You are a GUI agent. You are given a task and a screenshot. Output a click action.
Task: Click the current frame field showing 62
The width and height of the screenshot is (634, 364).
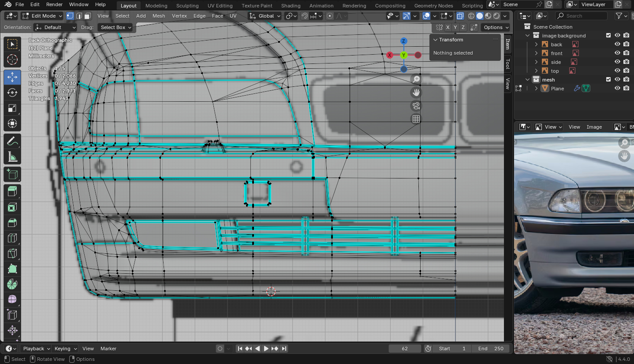click(405, 349)
